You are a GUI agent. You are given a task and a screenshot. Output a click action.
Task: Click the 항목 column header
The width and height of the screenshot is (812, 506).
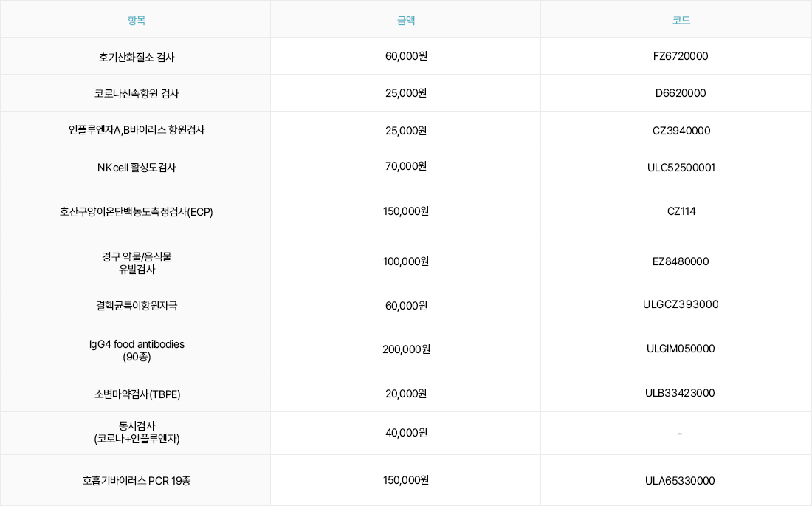click(137, 20)
